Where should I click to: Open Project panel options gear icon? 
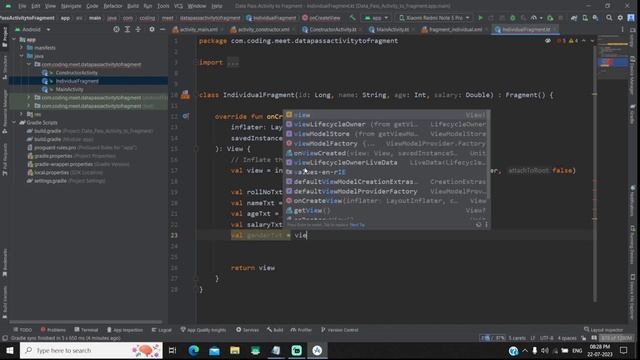(x=152, y=29)
